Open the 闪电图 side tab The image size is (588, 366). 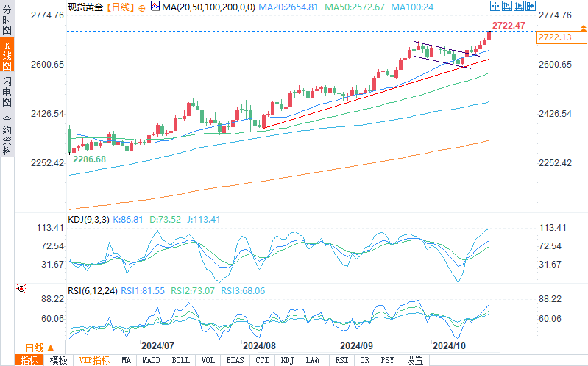pyautogui.click(x=7, y=91)
